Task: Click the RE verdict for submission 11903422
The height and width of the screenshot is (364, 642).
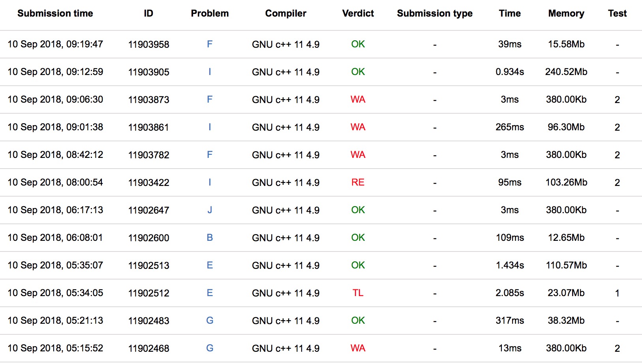Action: 358,182
